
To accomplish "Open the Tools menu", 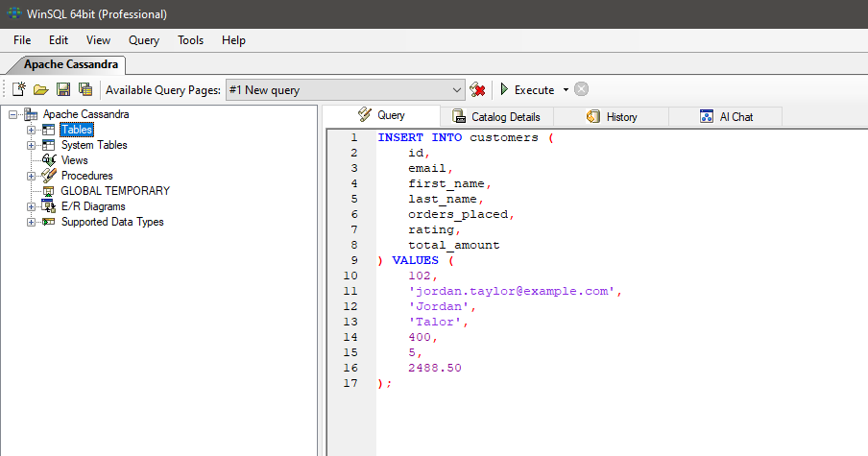I will tap(190, 40).
